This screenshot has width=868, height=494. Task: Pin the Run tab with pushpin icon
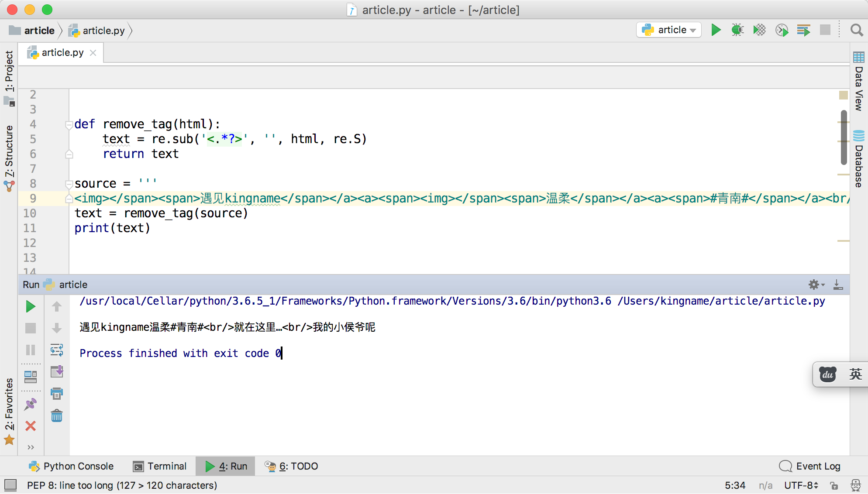pos(31,404)
